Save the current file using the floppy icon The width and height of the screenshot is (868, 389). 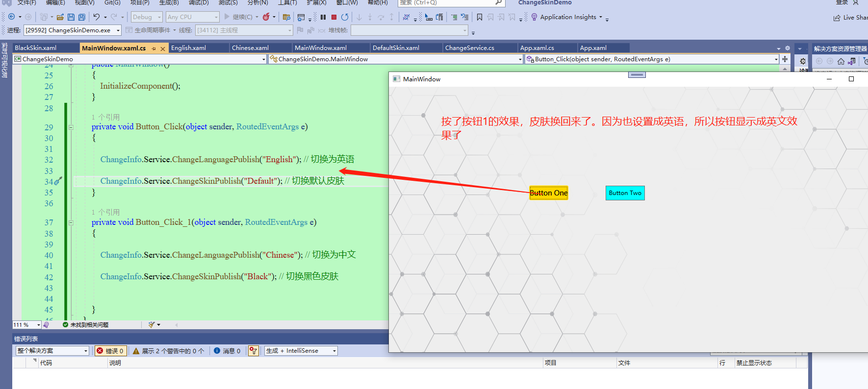tap(71, 17)
